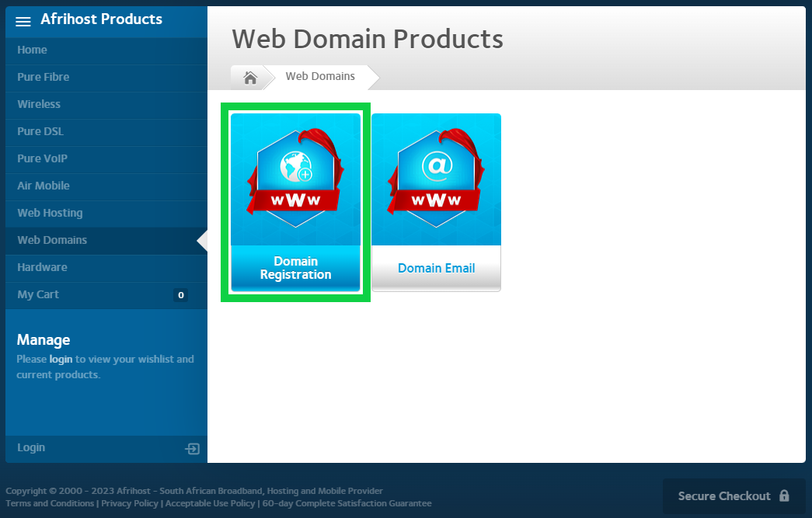Select Wireless from sidebar menu
Screen dimensions: 812x518
pyautogui.click(x=39, y=104)
